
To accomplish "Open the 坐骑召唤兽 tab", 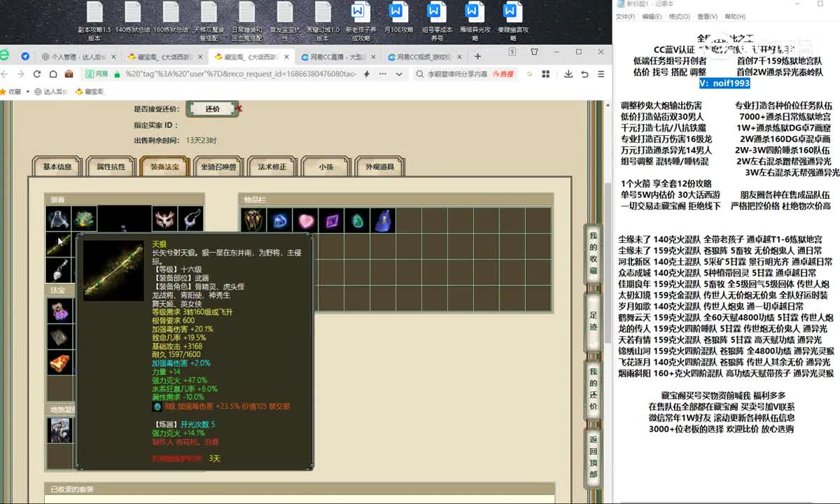I will coord(218,167).
